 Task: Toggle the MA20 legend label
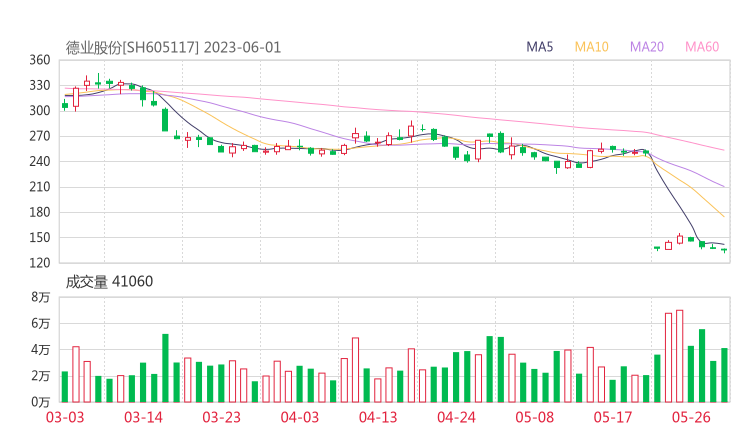(x=647, y=47)
